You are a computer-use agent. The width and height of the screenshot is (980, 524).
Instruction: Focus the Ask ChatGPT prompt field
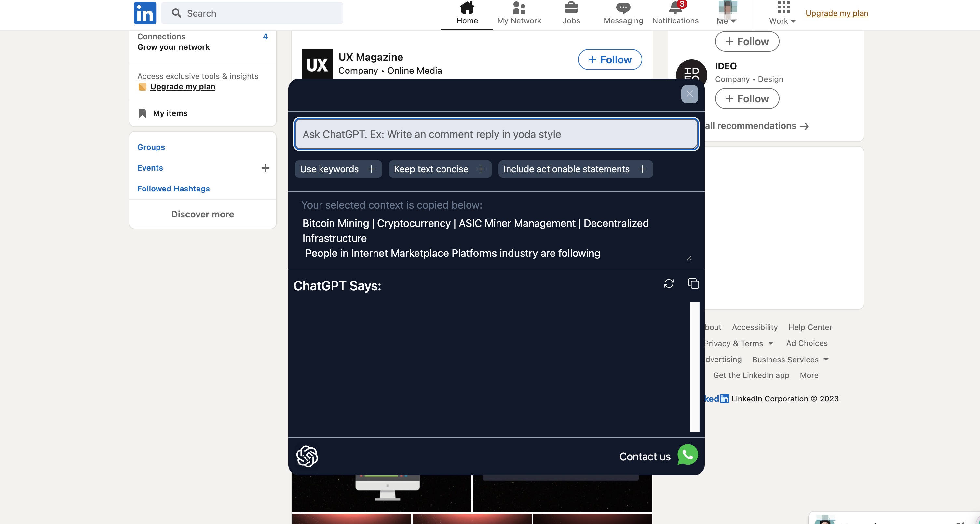496,134
